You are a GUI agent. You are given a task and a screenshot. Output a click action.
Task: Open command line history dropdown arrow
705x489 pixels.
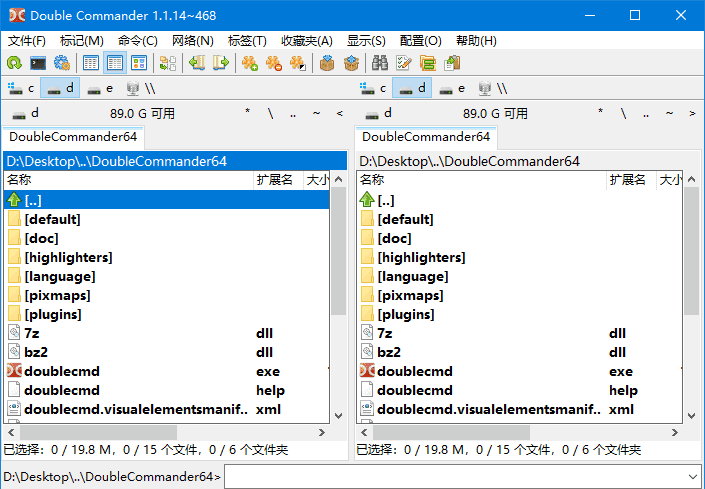tap(692, 476)
